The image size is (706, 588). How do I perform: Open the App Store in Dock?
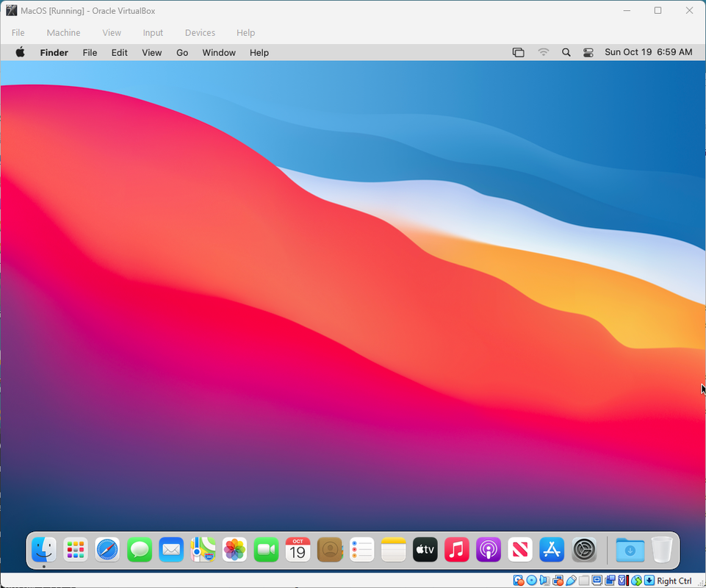(x=552, y=549)
